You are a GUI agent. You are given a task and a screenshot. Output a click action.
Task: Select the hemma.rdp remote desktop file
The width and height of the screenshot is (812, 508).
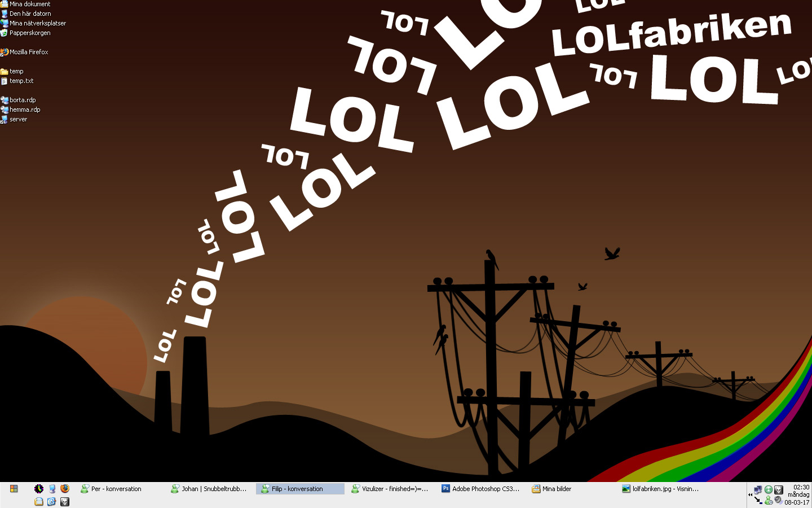pos(20,110)
